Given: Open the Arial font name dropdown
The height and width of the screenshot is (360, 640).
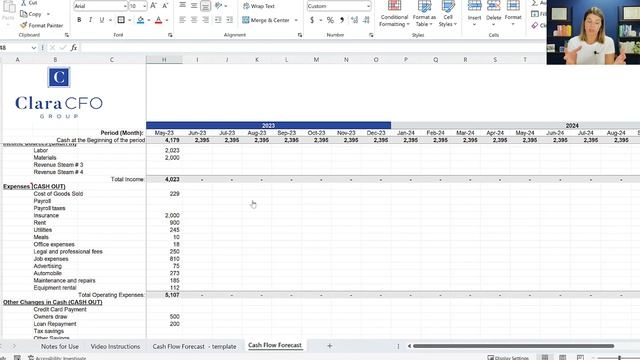Looking at the screenshot, I should (x=125, y=6).
